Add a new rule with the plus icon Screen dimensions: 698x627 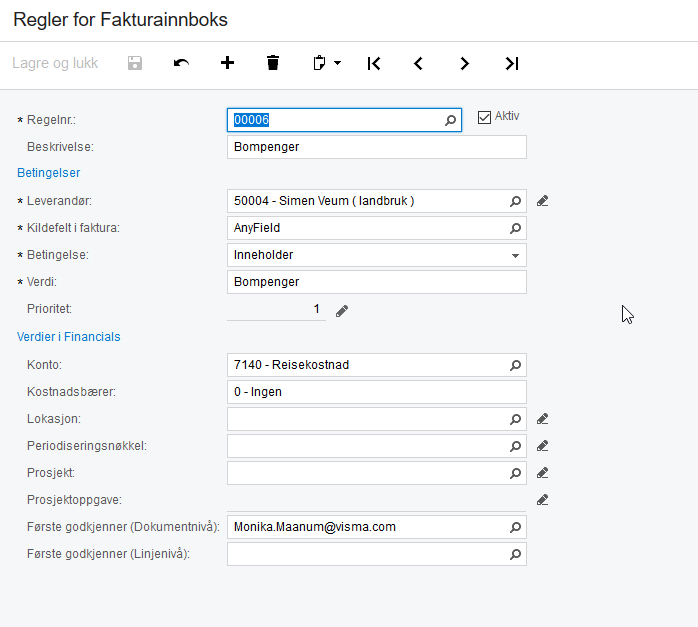pos(227,63)
